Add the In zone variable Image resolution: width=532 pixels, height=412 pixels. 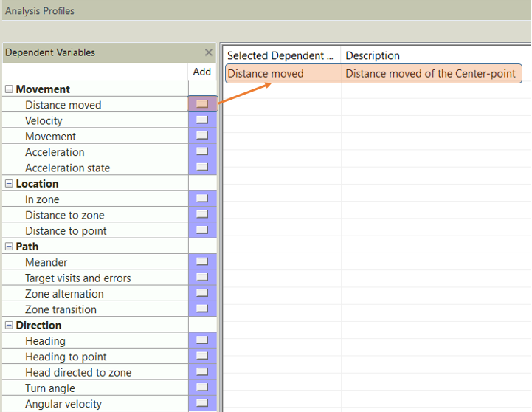(202, 198)
